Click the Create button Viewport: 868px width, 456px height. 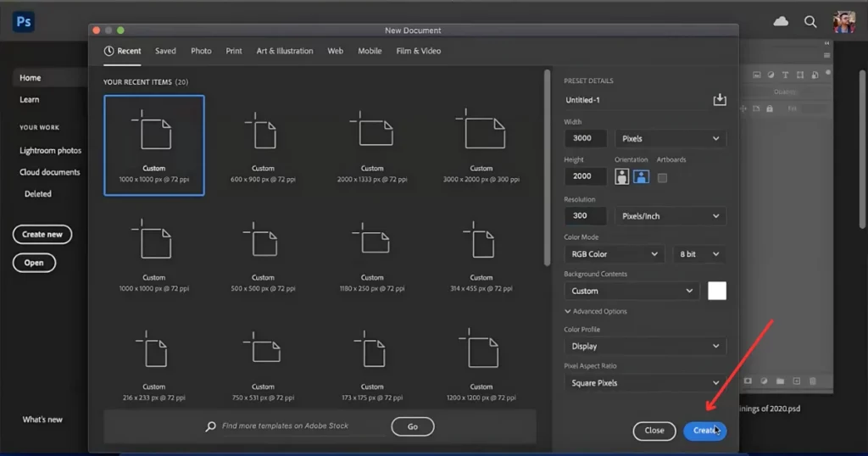point(704,431)
